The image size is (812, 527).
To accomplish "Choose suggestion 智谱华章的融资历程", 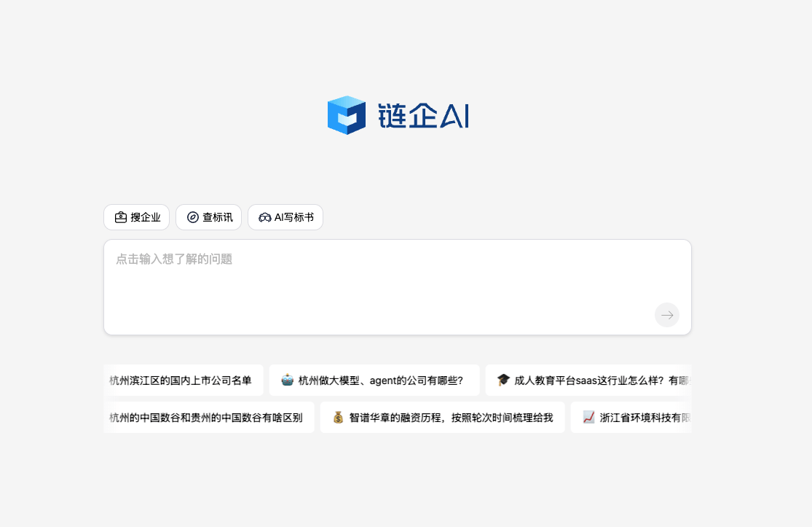I will [442, 417].
